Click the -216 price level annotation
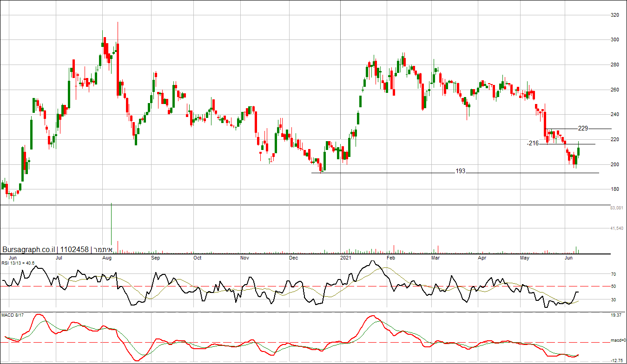Viewport: 627px width, 364px height. (533, 143)
